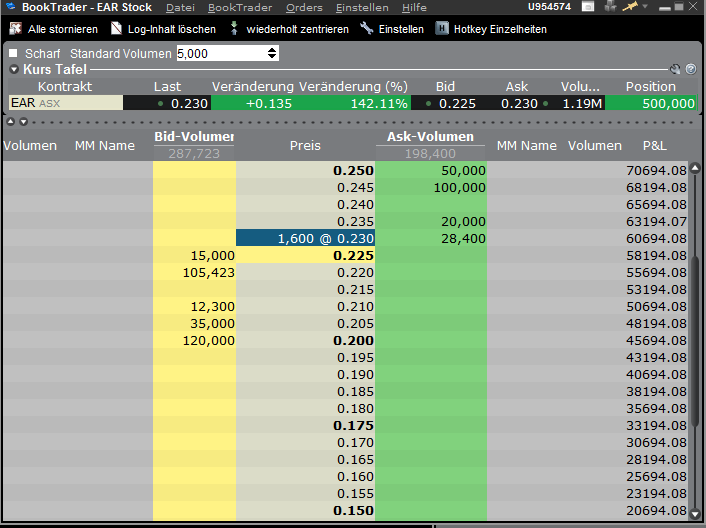This screenshot has width=706, height=528.
Task: Enable the Scharf checkbox
Action: pos(13,53)
